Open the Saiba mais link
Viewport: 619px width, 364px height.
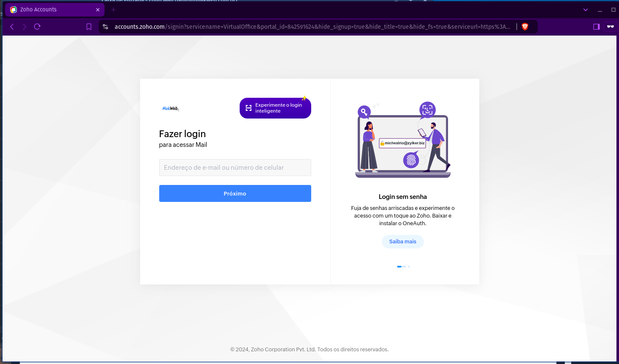(403, 242)
